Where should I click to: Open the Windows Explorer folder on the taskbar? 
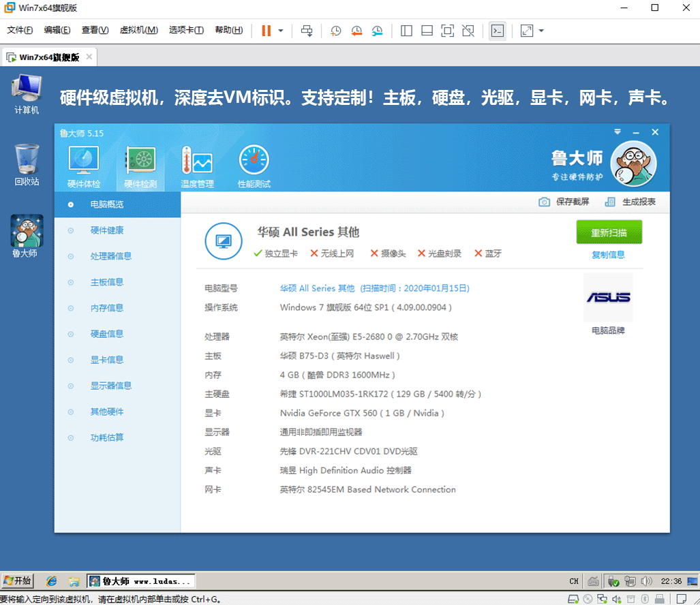coord(74,581)
